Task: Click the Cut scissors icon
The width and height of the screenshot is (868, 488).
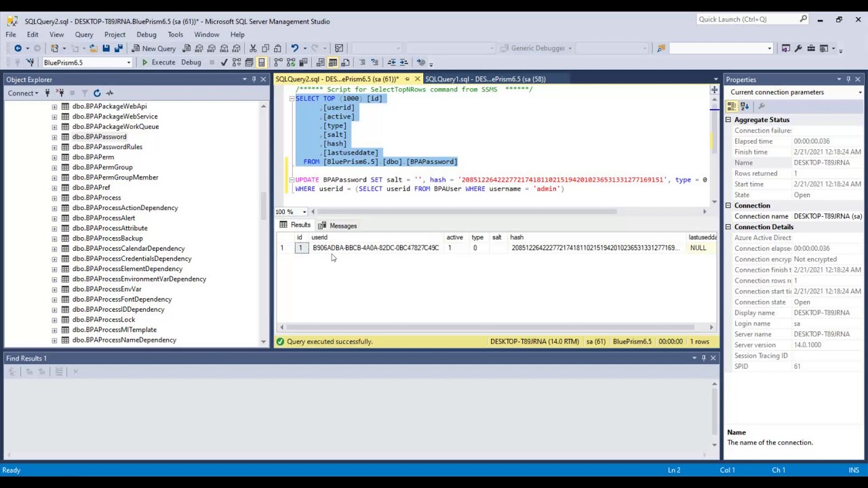Action: pos(253,48)
